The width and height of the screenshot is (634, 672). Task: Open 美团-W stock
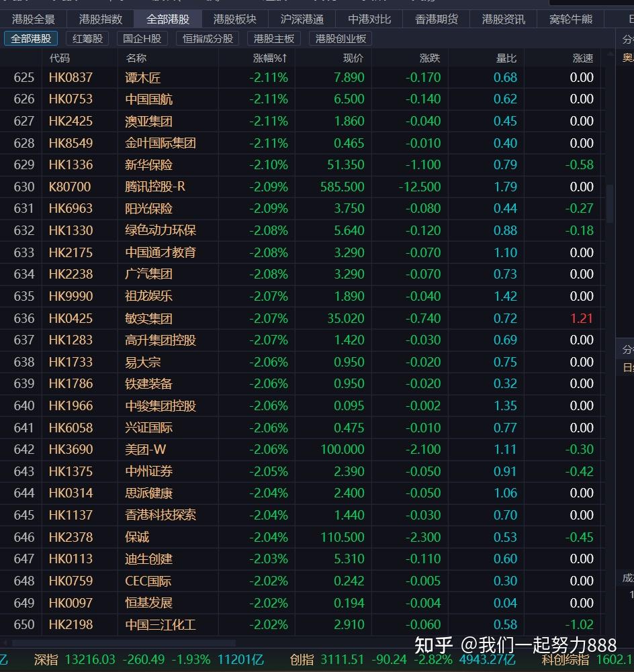click(302, 450)
